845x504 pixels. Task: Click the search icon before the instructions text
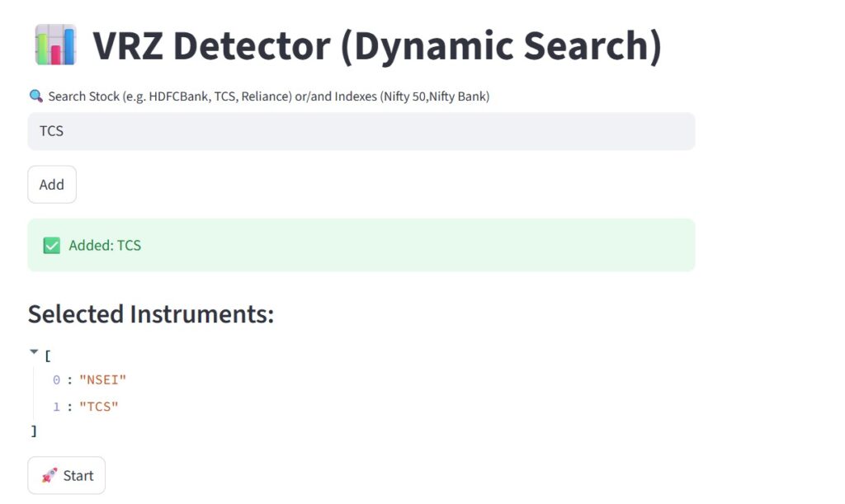[35, 96]
